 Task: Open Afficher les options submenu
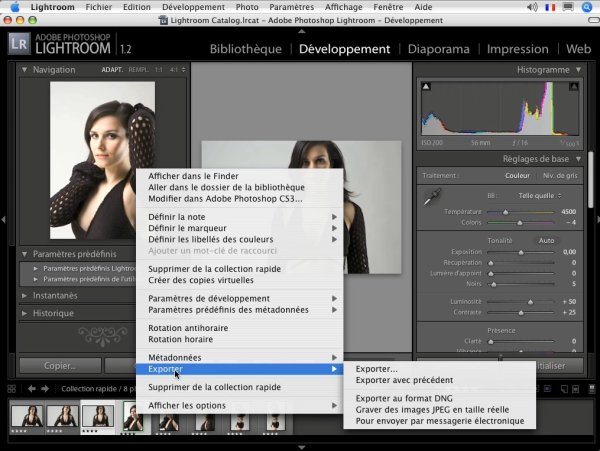(x=240, y=405)
